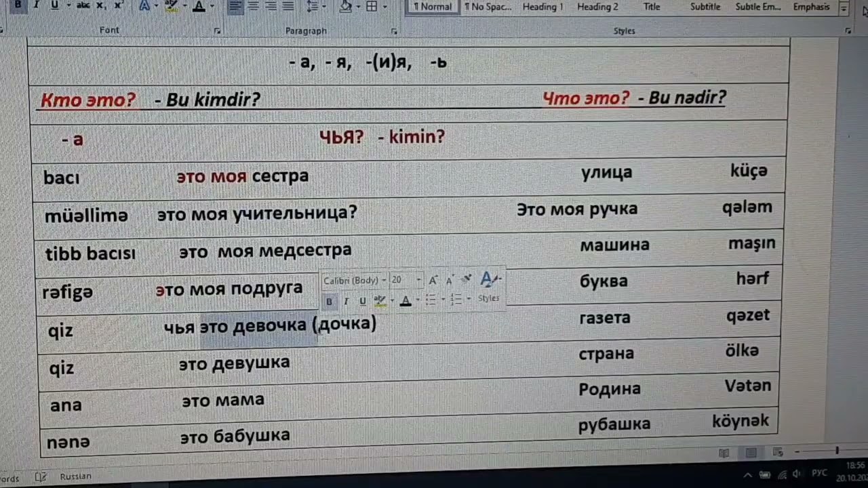Open Styles pane launcher
This screenshot has height=488, width=868.
pos(848,31)
